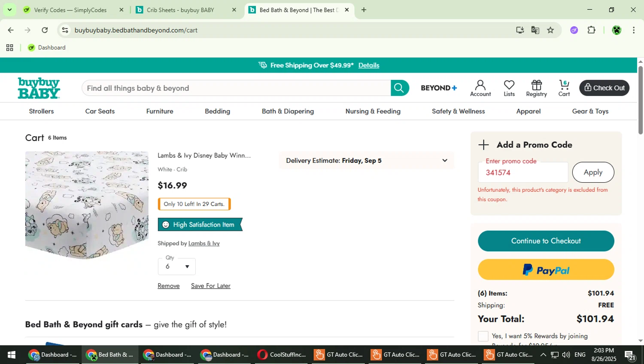Open the Lambs & Ivy seller link
644x364 pixels.
204,244
